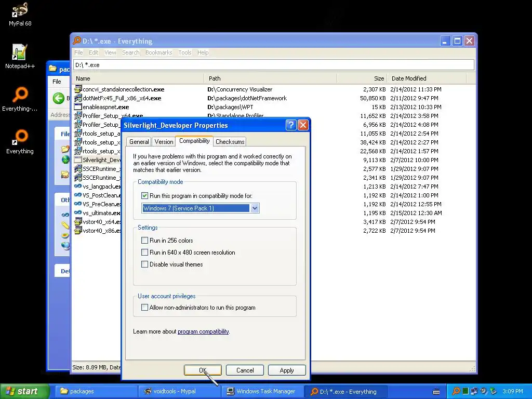This screenshot has width=532, height=399.
Task: Click the VS_PostClean.exe infinity icon
Action: (78, 195)
